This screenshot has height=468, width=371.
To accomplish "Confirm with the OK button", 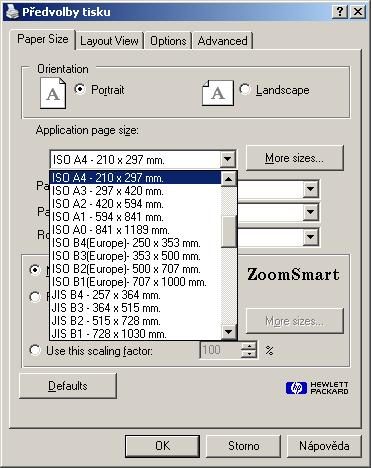I will coord(162,446).
